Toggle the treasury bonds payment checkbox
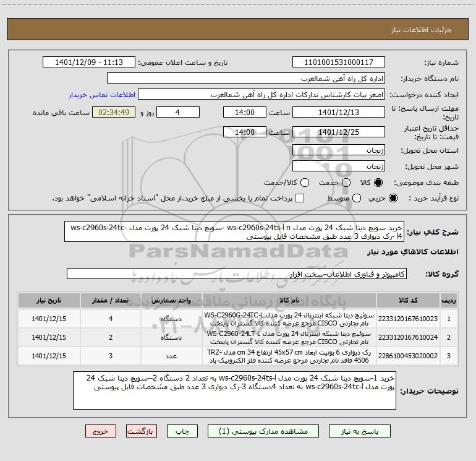The image size is (476, 461). (x=300, y=198)
